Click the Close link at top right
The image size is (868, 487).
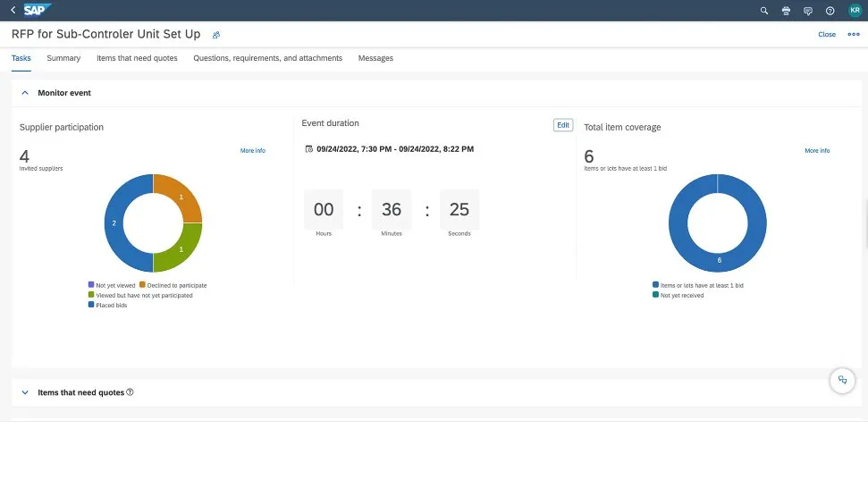click(x=827, y=35)
